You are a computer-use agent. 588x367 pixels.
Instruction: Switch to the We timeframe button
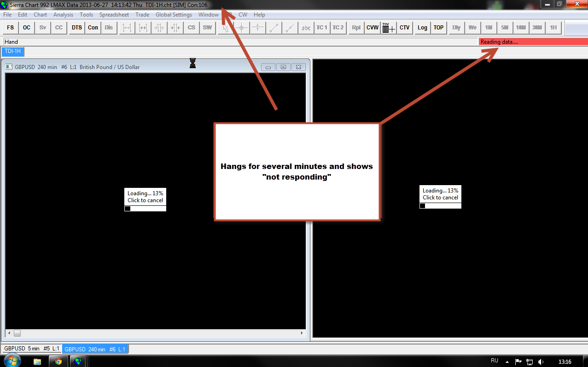pyautogui.click(x=472, y=28)
